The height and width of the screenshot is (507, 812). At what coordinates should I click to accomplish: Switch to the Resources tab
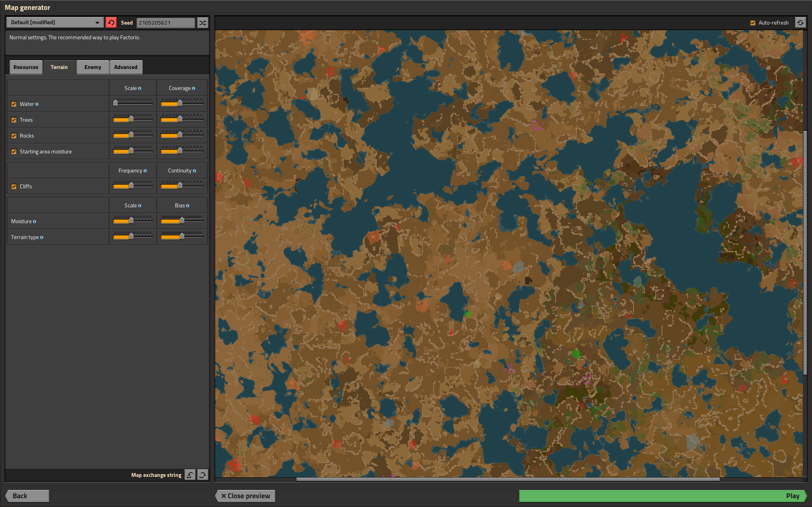[x=26, y=67]
